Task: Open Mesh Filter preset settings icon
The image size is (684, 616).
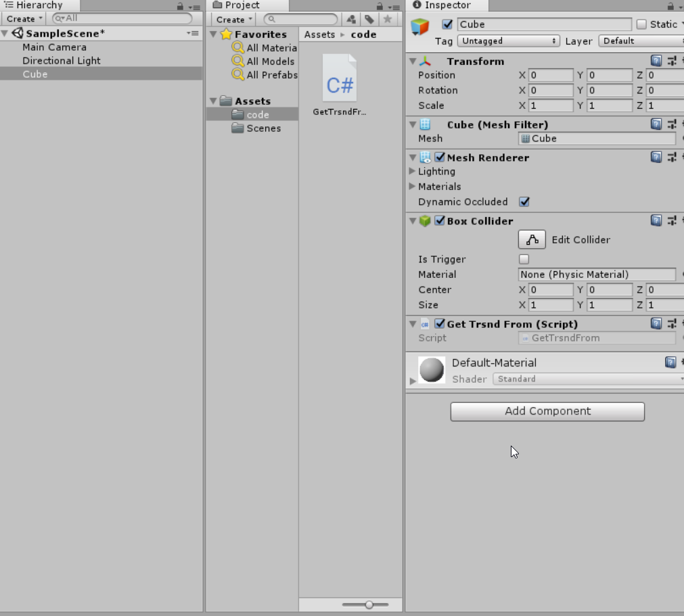Action: [x=672, y=124]
